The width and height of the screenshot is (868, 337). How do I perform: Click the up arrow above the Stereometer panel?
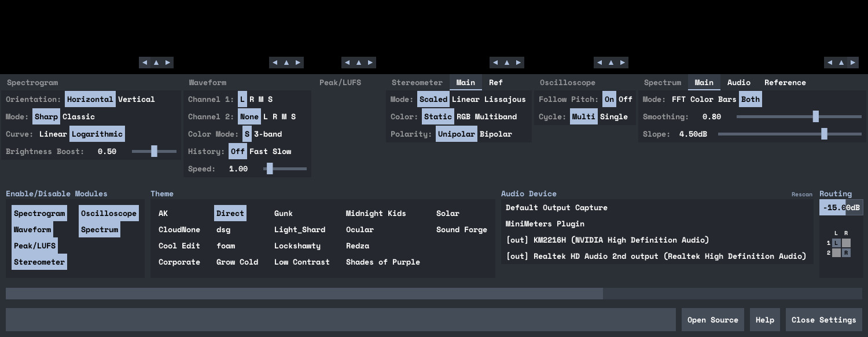[x=507, y=63]
